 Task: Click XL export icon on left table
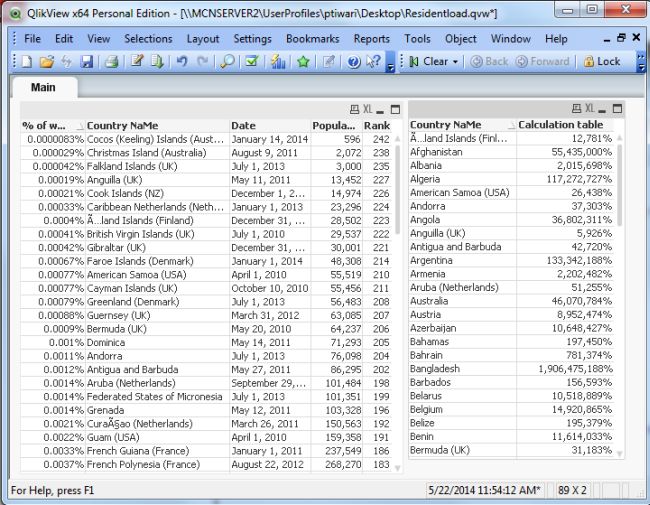pyautogui.click(x=368, y=109)
